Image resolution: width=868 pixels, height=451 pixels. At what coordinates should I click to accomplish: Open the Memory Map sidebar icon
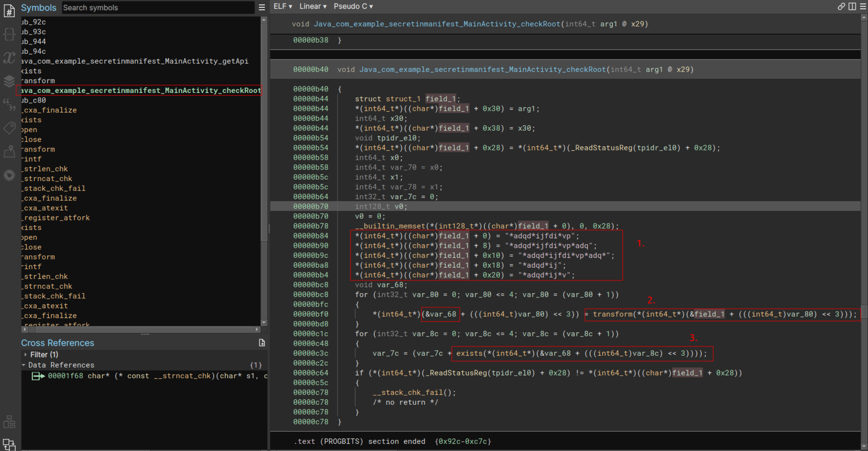pos(9,152)
